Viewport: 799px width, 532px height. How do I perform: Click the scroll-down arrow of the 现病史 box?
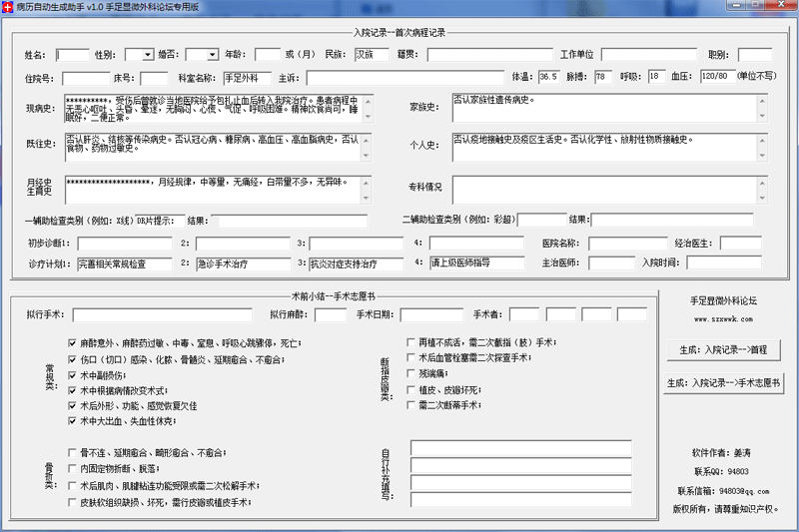click(368, 117)
